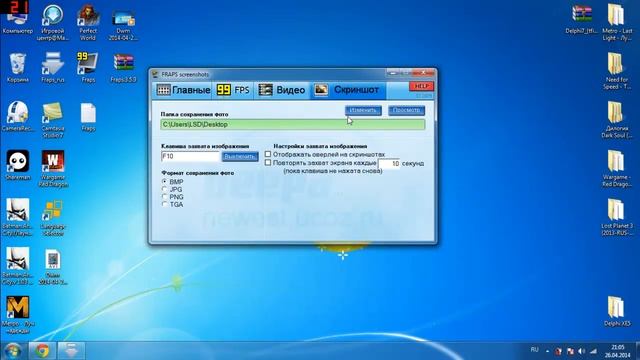Select the blank white Fraps file icon
Image resolution: width=640 pixels, height=360 pixels.
coord(88,117)
